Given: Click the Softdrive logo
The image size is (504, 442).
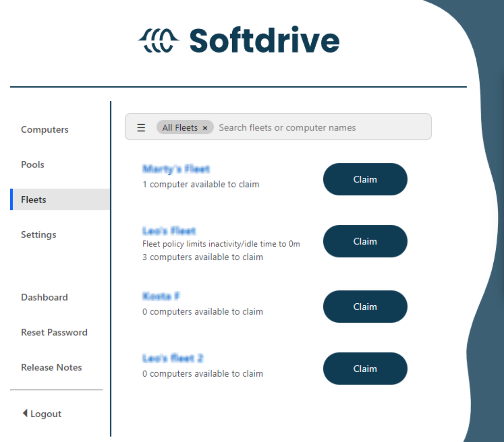Looking at the screenshot, I should 238,40.
